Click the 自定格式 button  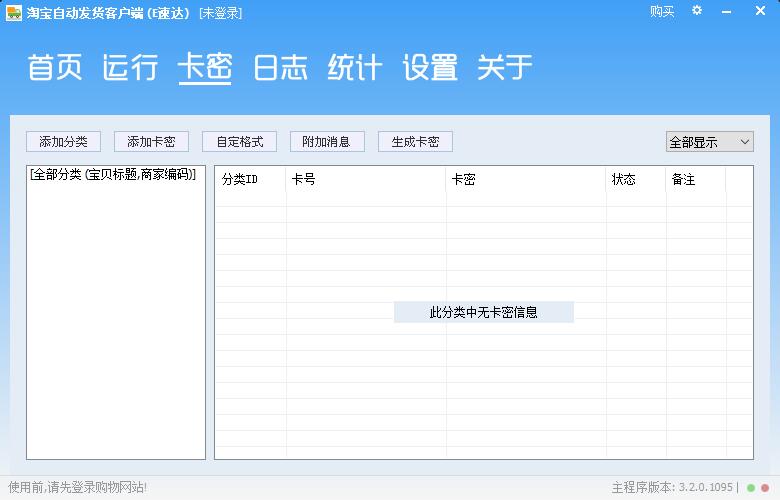[239, 142]
